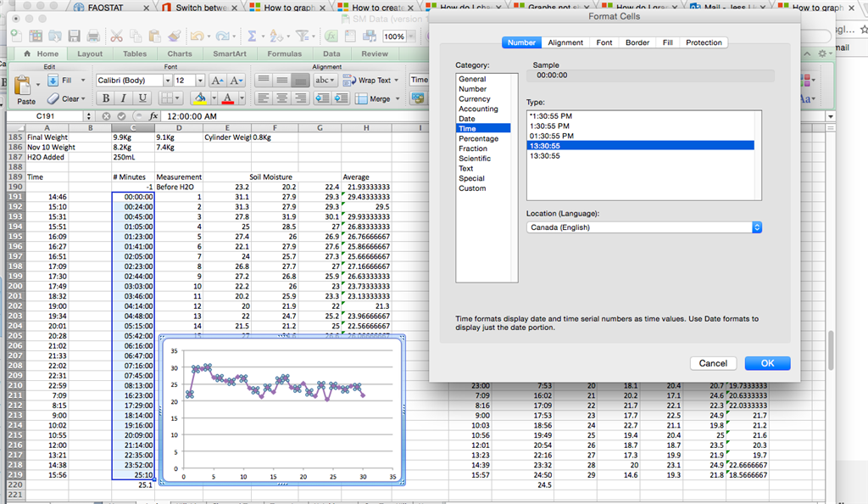Click the New Workbook icon in toolbar

point(17,36)
